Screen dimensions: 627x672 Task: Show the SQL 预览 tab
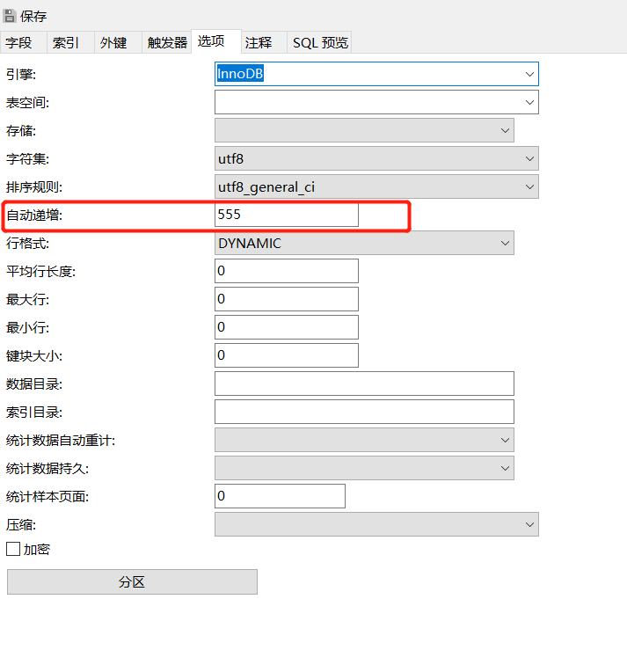pyautogui.click(x=320, y=42)
